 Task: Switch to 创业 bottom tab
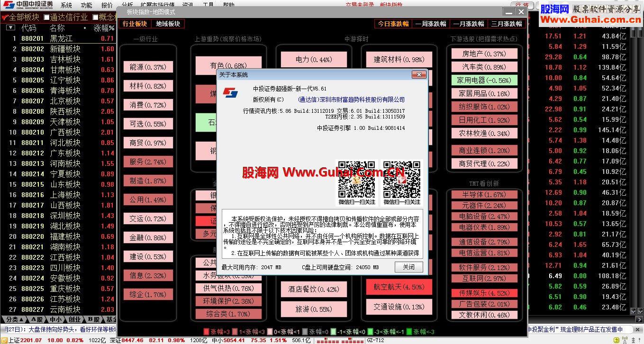[x=74, y=320]
